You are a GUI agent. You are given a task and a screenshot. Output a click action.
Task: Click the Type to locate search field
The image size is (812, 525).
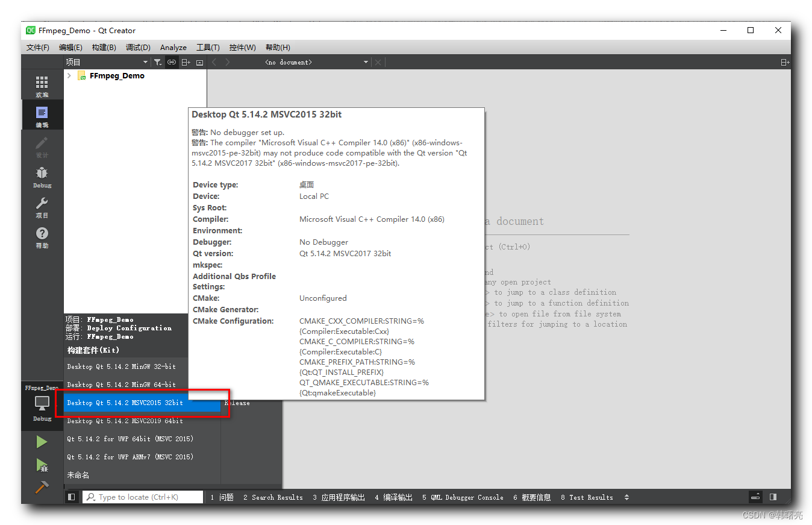tap(143, 497)
